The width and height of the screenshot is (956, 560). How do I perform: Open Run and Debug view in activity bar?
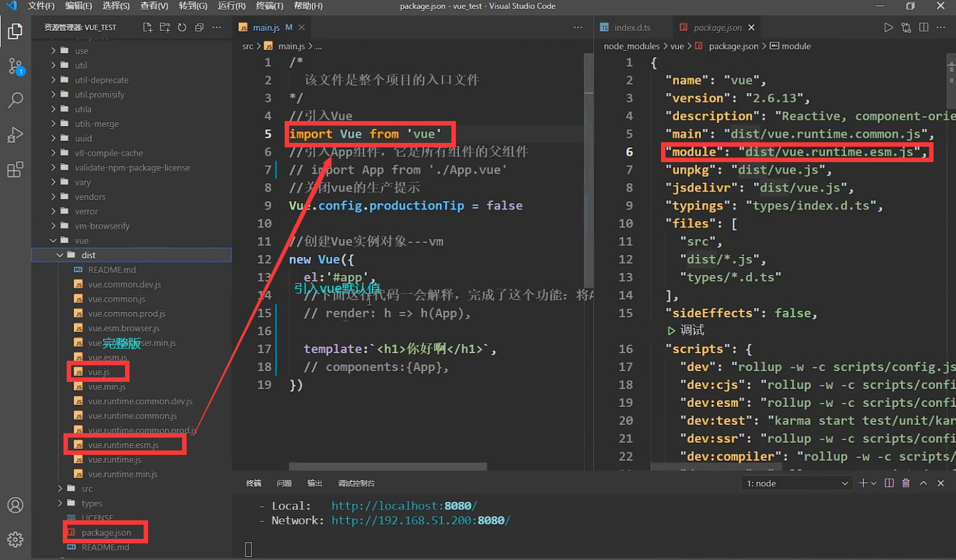point(15,135)
